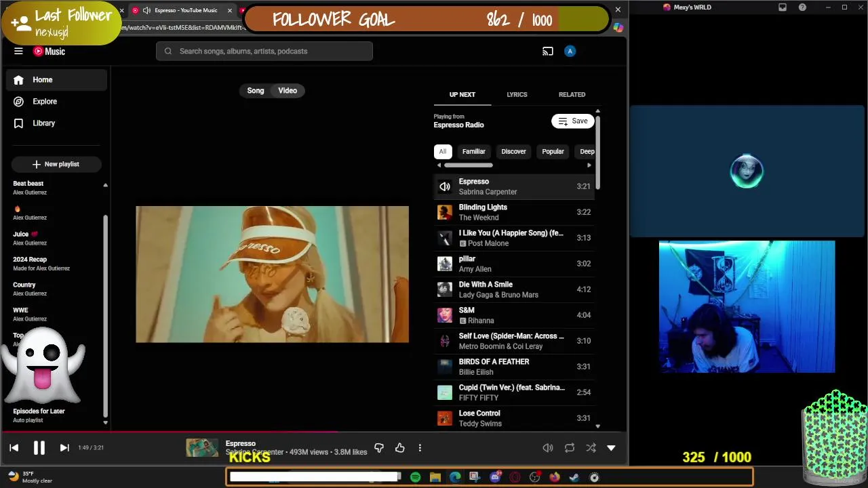Go to Home in sidebar
Image resolution: width=868 pixels, height=488 pixels.
click(x=57, y=80)
